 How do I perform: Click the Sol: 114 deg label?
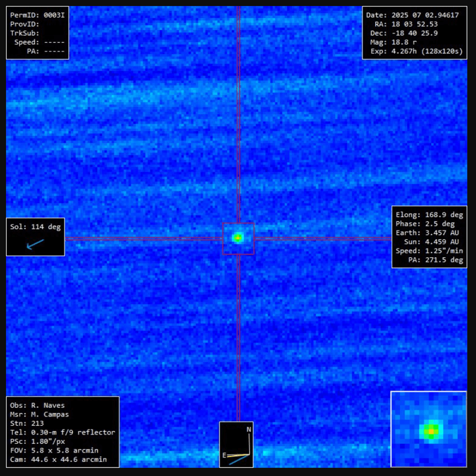click(35, 227)
